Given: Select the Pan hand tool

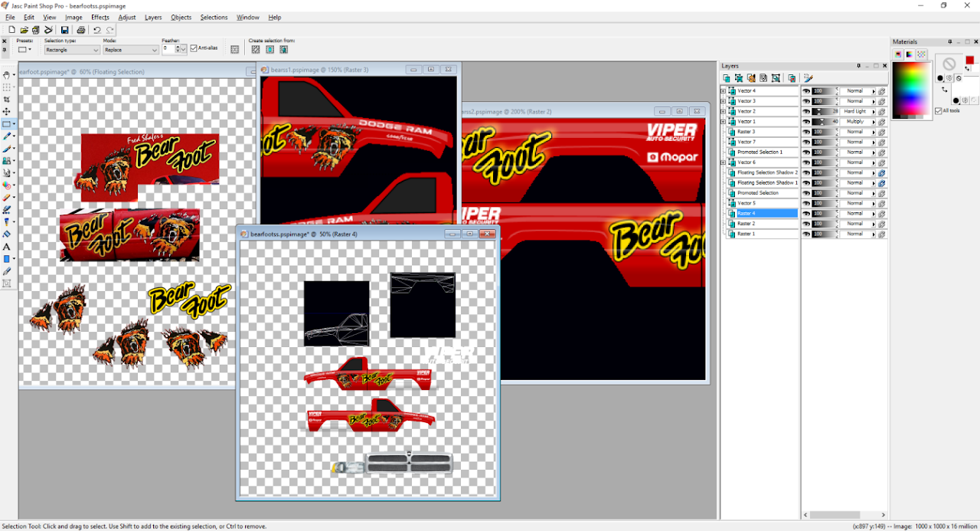Looking at the screenshot, I should (7, 75).
